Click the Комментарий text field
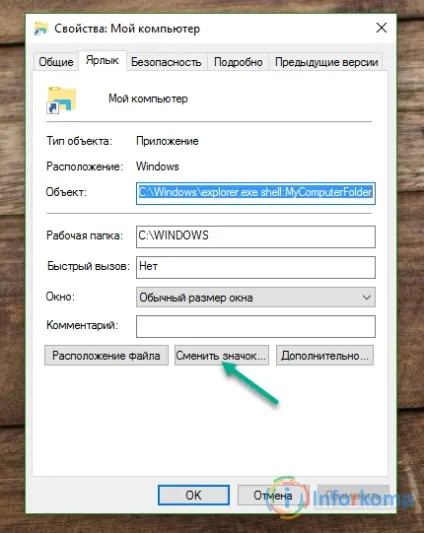424x533 pixels. click(x=256, y=326)
